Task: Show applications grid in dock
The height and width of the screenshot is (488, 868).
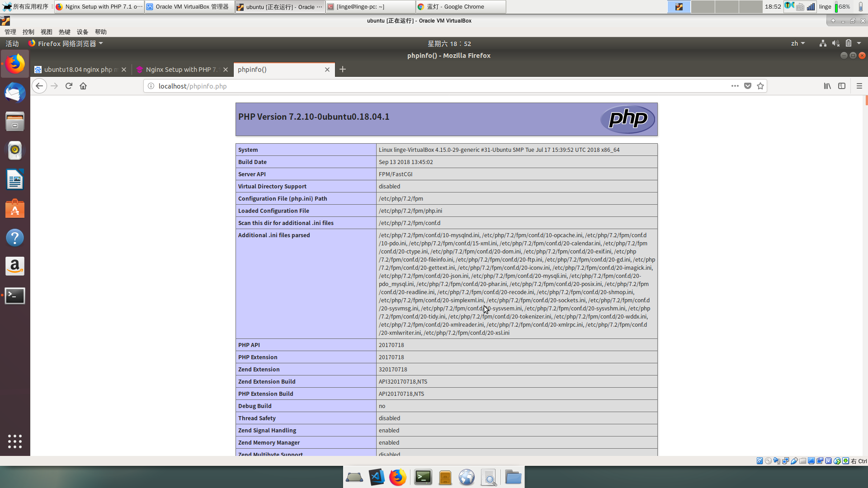Action: click(x=15, y=441)
